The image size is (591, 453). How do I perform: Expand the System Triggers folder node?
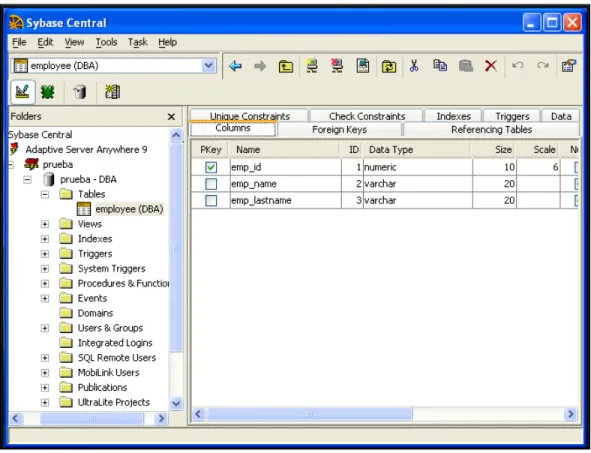[45, 269]
